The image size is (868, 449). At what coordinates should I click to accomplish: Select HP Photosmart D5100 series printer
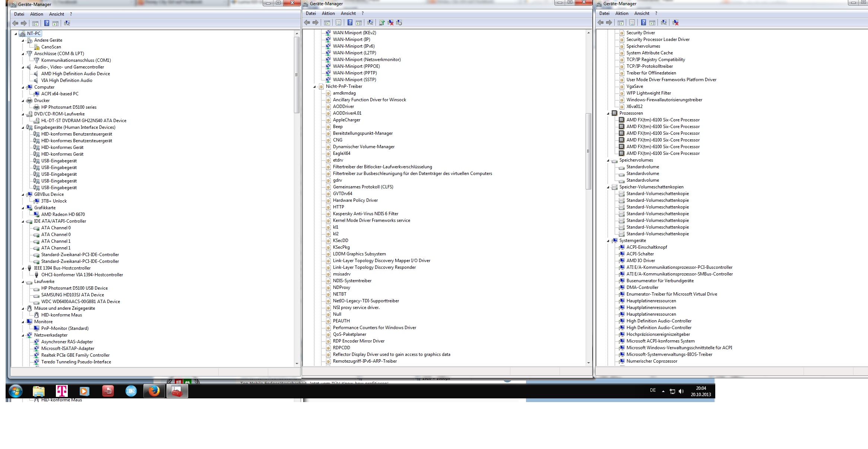click(x=69, y=107)
